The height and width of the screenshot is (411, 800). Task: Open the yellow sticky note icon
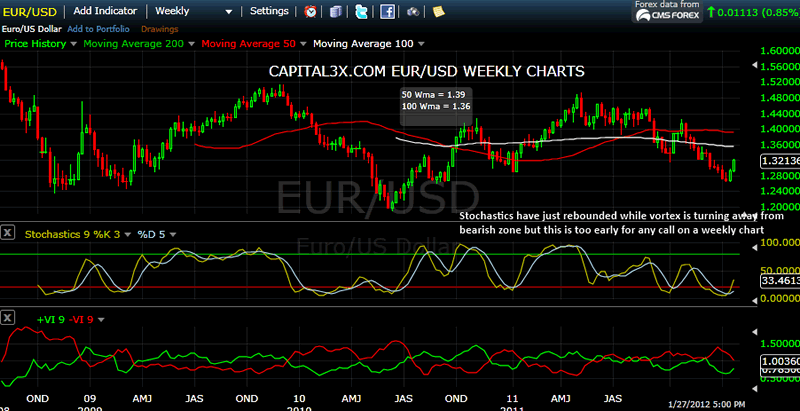click(438, 11)
